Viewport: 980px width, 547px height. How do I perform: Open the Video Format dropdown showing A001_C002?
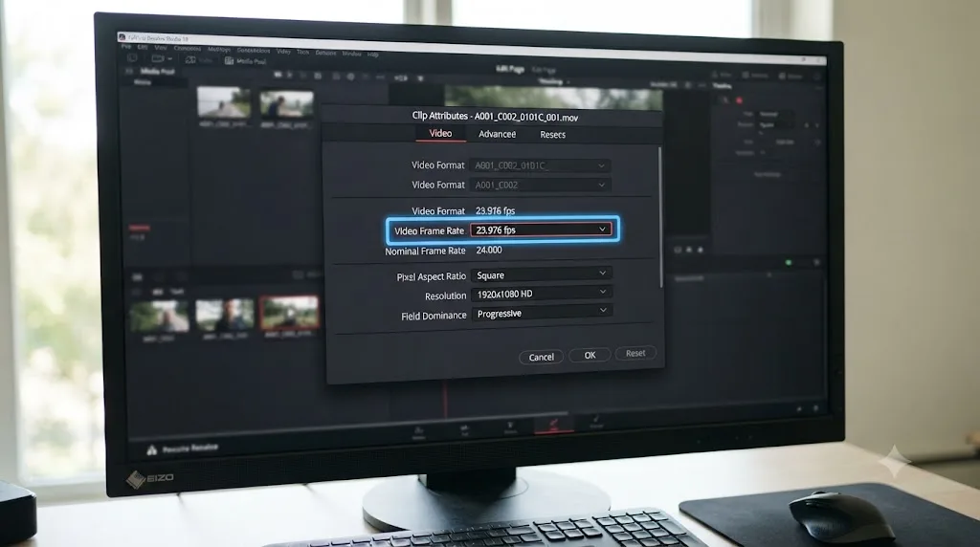[x=541, y=185]
